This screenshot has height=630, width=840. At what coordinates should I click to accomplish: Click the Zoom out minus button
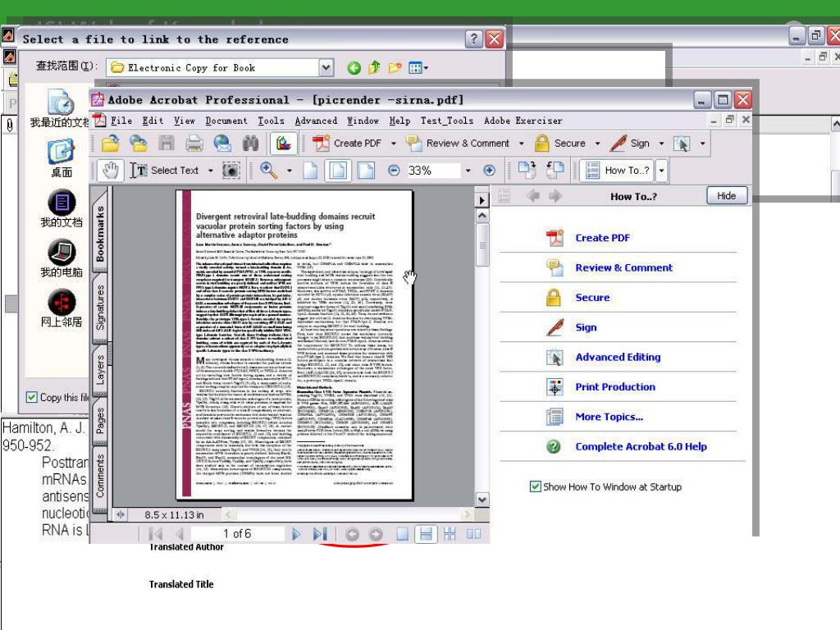point(394,171)
